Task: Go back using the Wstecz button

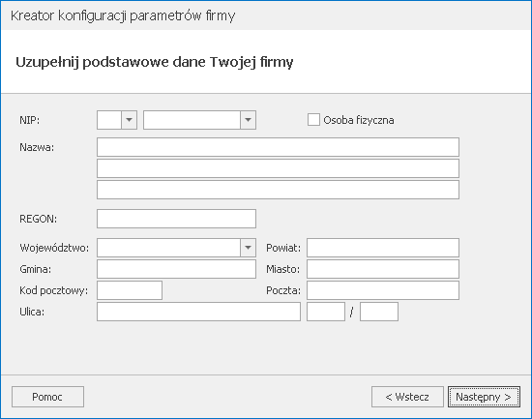Action: pyautogui.click(x=407, y=397)
